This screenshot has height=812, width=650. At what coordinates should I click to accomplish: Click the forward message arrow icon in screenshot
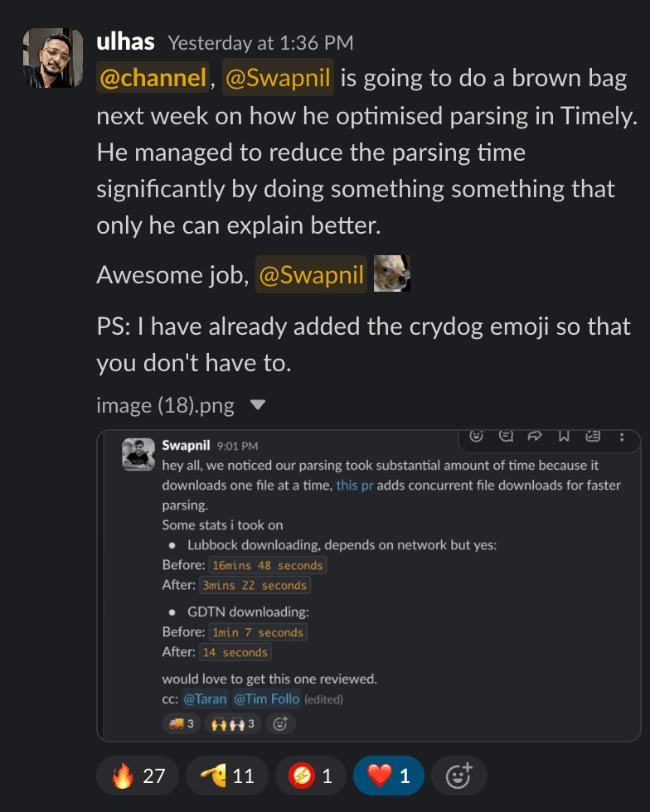coord(535,435)
